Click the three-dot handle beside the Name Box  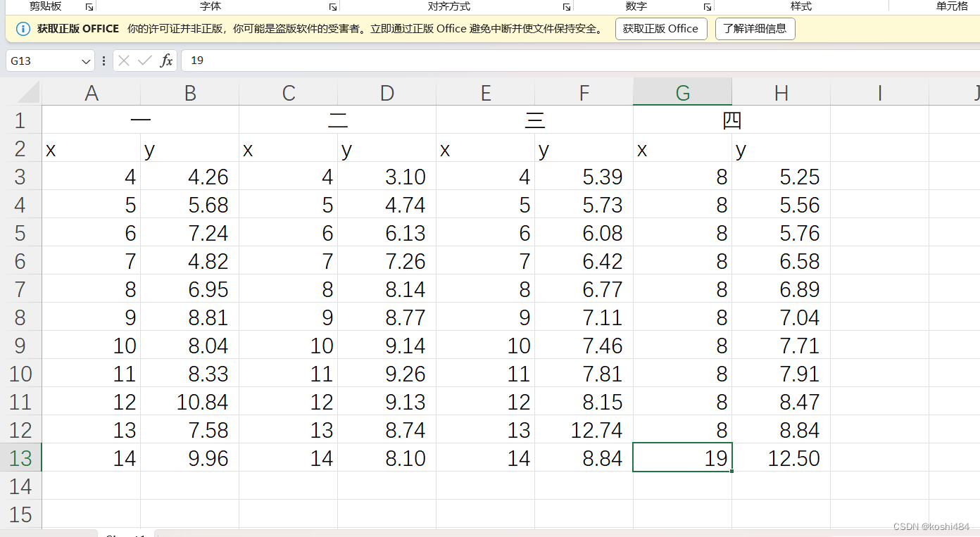[104, 61]
